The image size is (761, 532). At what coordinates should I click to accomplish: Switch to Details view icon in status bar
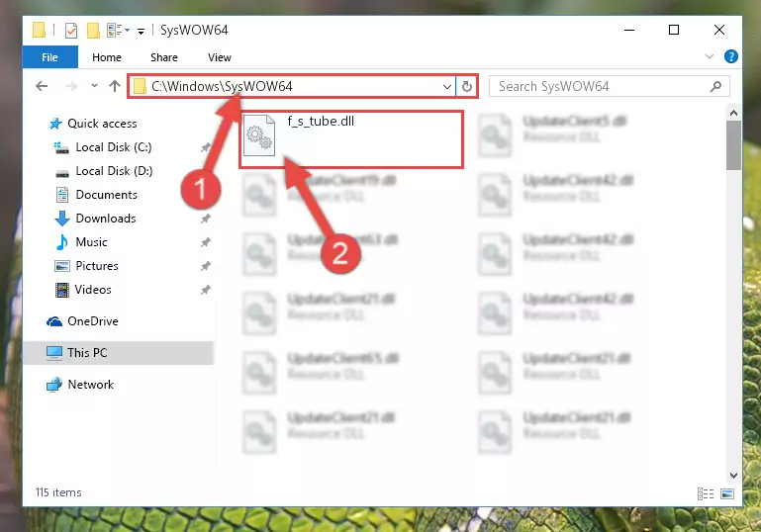point(706,493)
